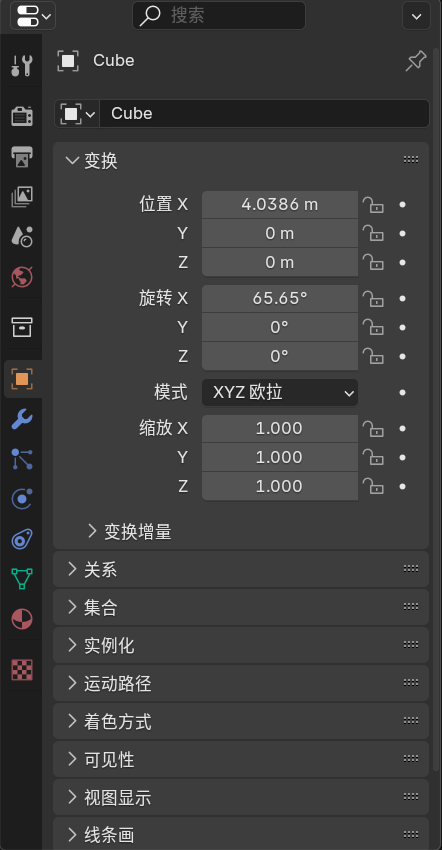Click 旋转 X value 65.65°

pyautogui.click(x=280, y=298)
